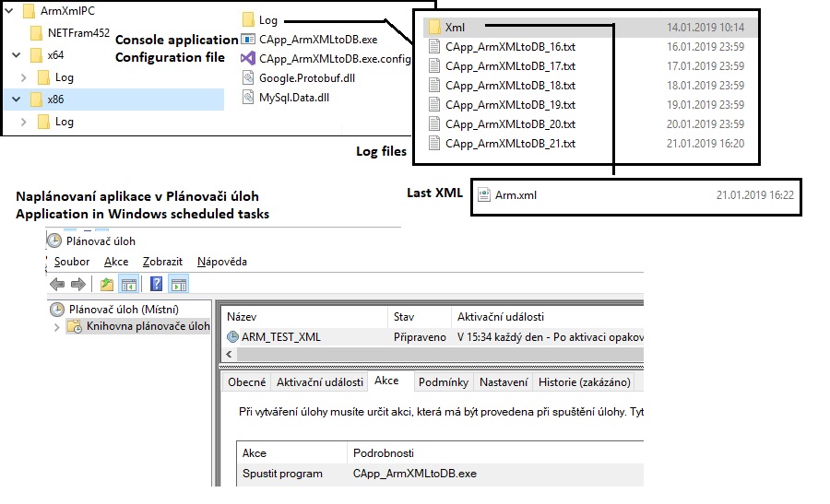
Task: Switch to the Podmínky tab
Action: pos(443,381)
